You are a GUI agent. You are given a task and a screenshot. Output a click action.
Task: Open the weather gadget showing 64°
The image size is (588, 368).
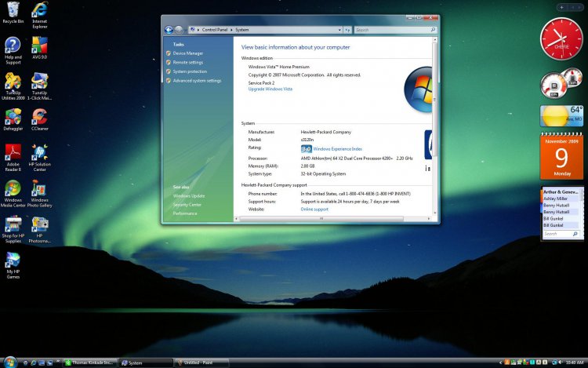click(x=561, y=115)
